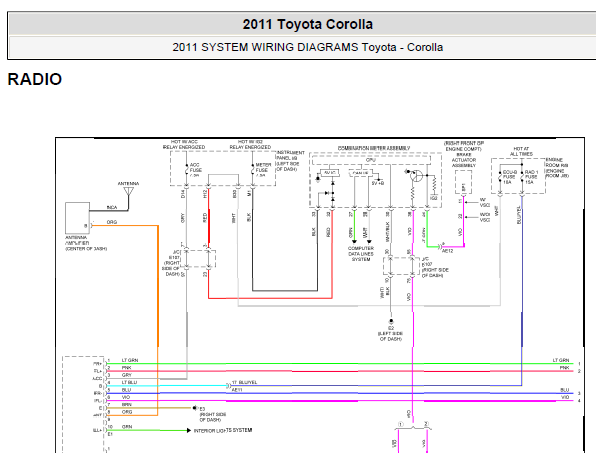596x453 pixels.
Task: Click the BLU/YEL vertical wire label under RAD 1 fuse
Action: [x=519, y=215]
